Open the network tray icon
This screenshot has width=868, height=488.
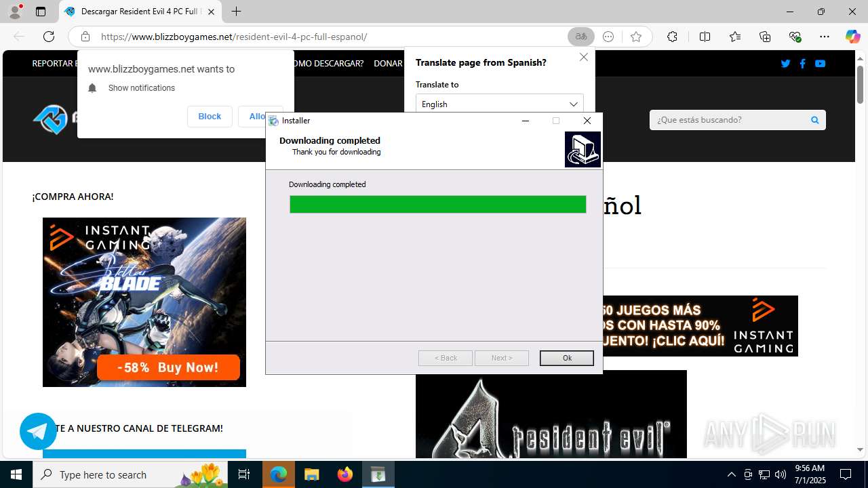(x=764, y=474)
